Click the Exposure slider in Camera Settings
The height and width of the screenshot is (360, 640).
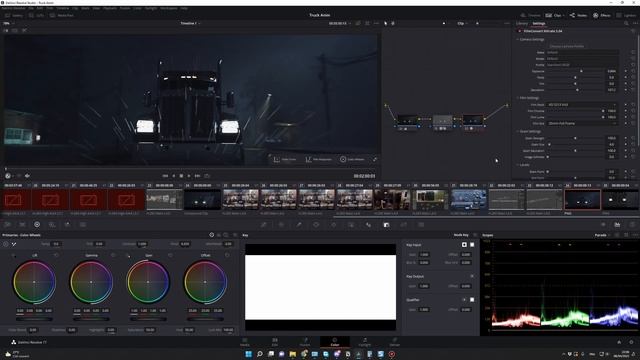point(576,71)
